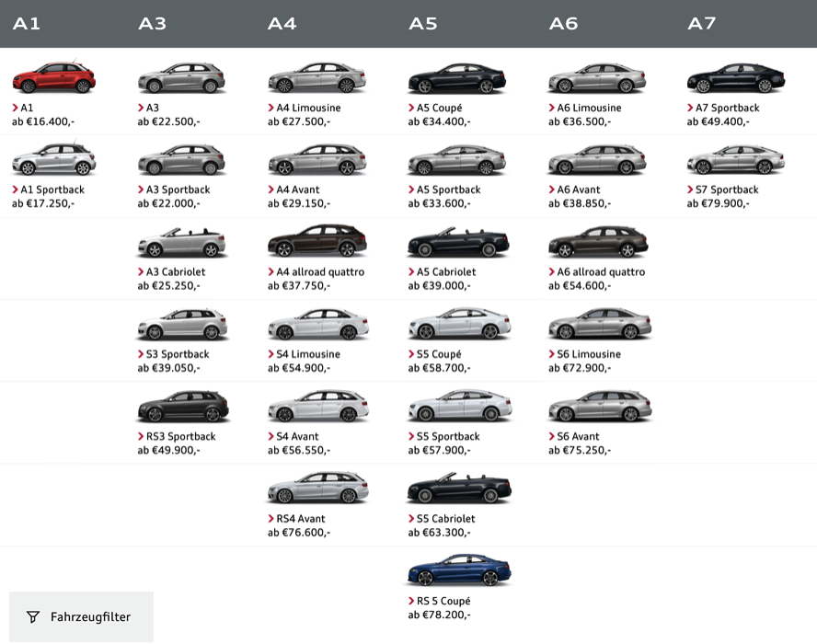Open the A1 column header
817x644 pixels.
26,24
